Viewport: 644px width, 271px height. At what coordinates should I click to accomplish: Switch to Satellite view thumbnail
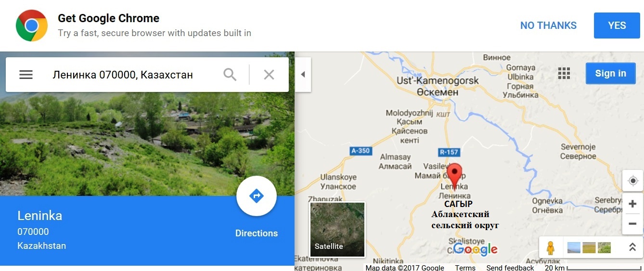tap(337, 230)
